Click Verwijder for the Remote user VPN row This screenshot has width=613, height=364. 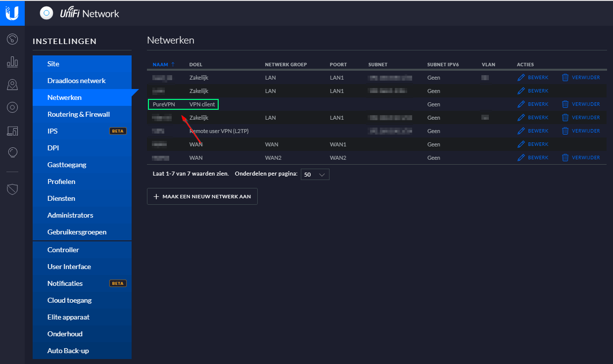(581, 131)
